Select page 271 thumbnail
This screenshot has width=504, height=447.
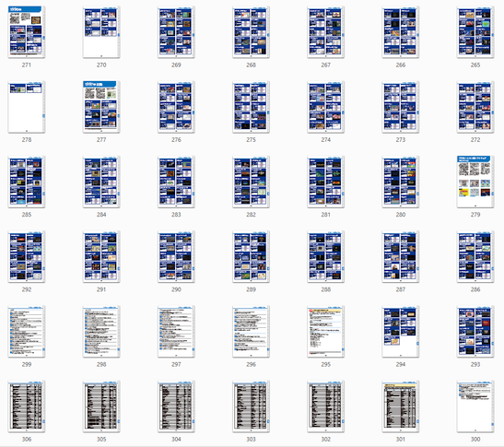point(27,32)
